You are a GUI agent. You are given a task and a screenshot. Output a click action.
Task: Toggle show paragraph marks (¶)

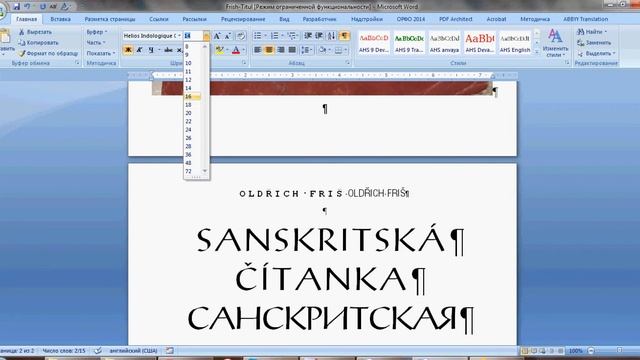coord(344,36)
